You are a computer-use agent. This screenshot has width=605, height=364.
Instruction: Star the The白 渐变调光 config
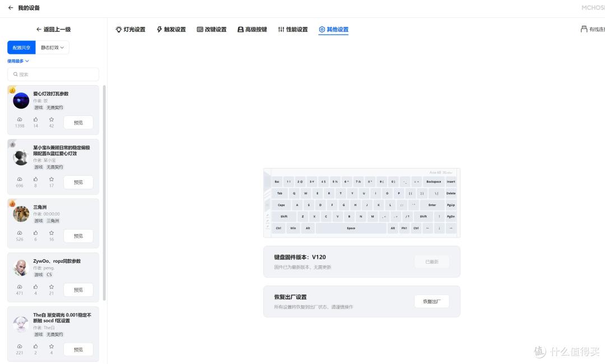pos(52,347)
